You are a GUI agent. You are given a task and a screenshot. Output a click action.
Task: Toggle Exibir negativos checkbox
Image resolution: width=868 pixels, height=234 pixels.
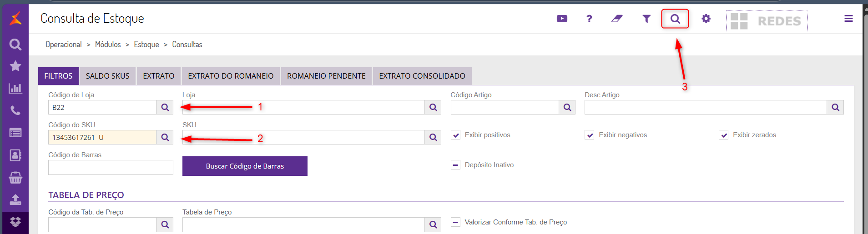(x=590, y=135)
